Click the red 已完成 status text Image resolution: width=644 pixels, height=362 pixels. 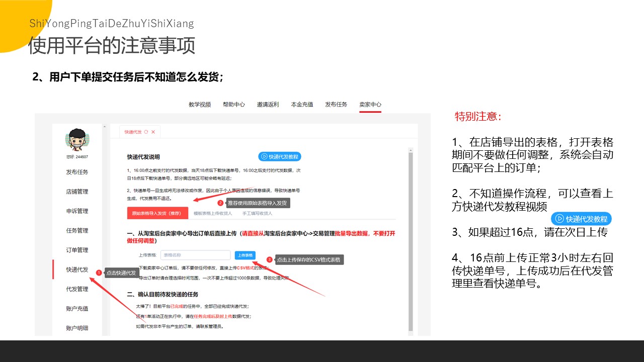tap(176, 306)
